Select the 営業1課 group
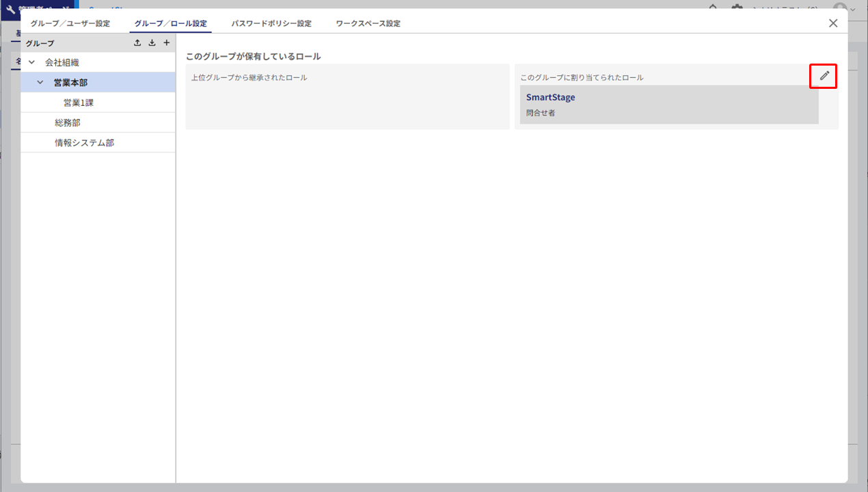This screenshot has width=868, height=492. coord(79,102)
